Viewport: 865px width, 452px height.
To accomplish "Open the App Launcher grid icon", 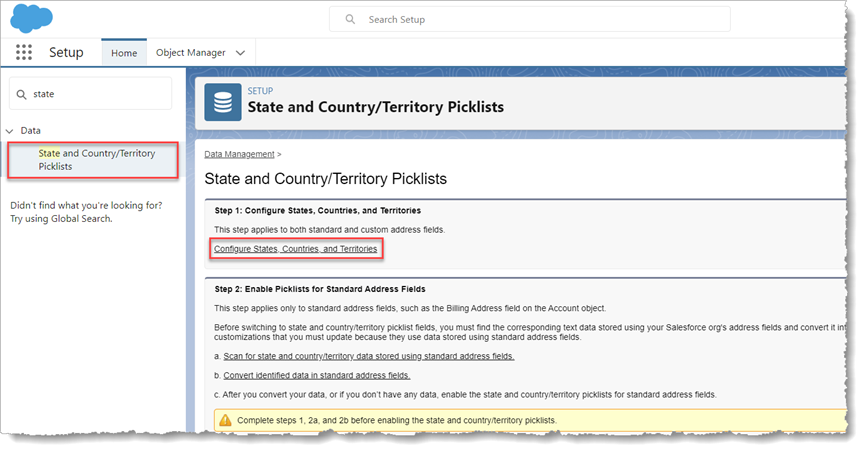I will (x=24, y=52).
